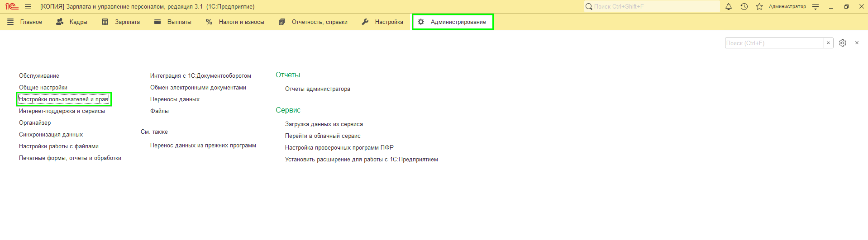
Task: Close the Администрирование section panel
Action: click(x=857, y=43)
